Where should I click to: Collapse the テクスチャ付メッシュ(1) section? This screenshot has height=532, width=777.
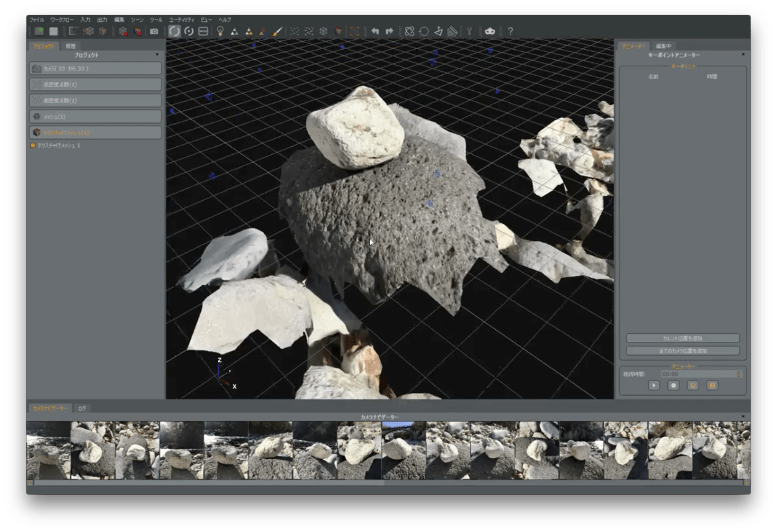[95, 133]
